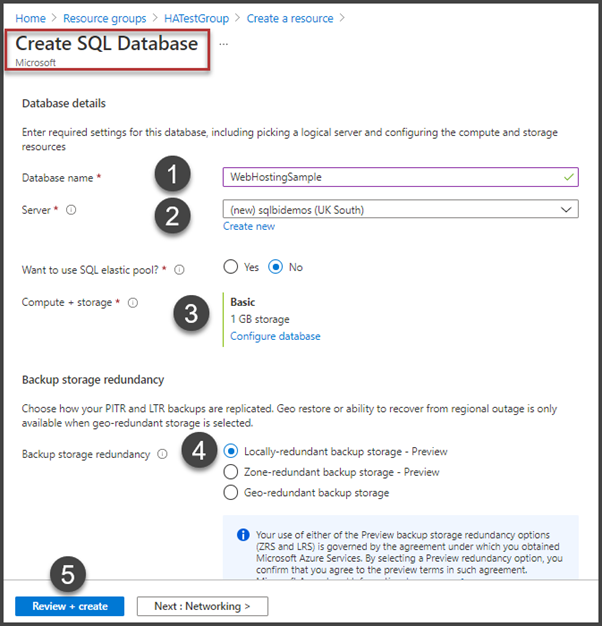Open HATestGroup breadcrumb

click(196, 18)
